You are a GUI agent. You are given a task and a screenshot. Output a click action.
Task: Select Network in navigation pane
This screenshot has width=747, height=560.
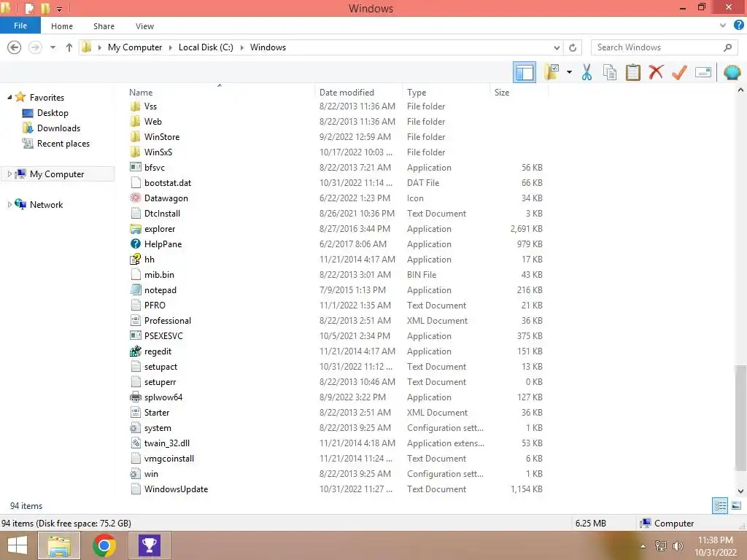pos(46,204)
